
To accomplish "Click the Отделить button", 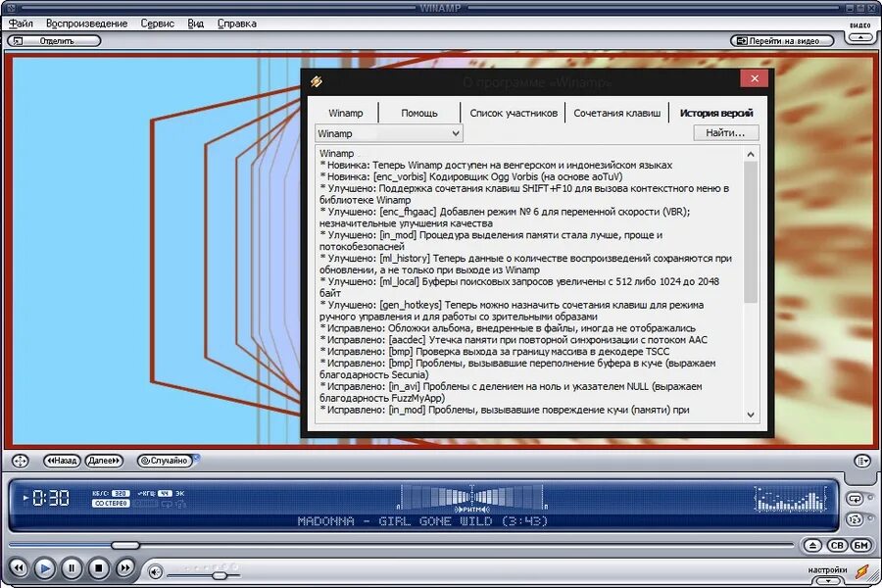I will pyautogui.click(x=54, y=40).
